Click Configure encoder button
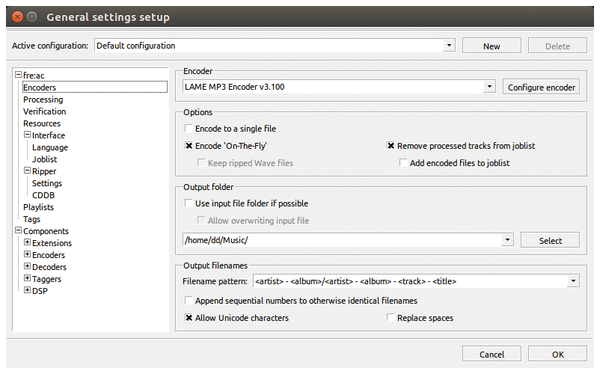This screenshot has height=374, width=600. (x=541, y=87)
